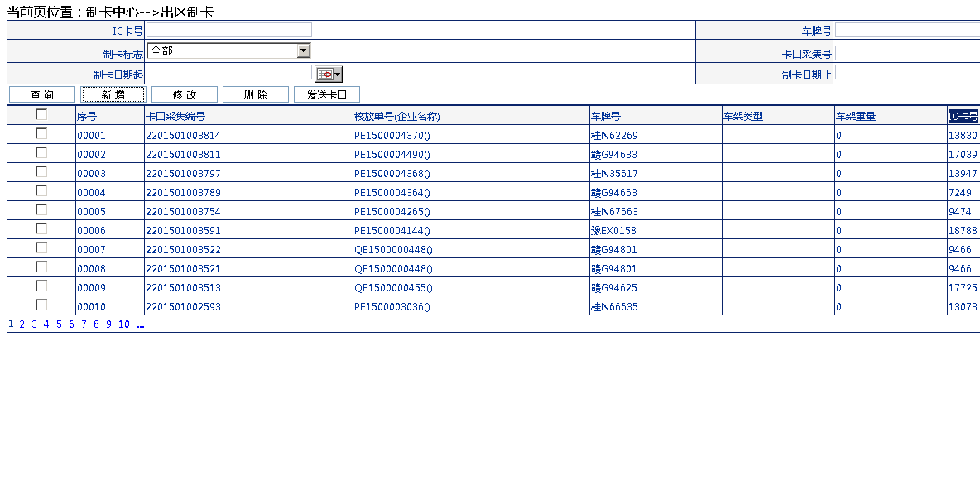Focus the IC卡号 input field
The height and width of the screenshot is (495, 980).
click(x=228, y=30)
